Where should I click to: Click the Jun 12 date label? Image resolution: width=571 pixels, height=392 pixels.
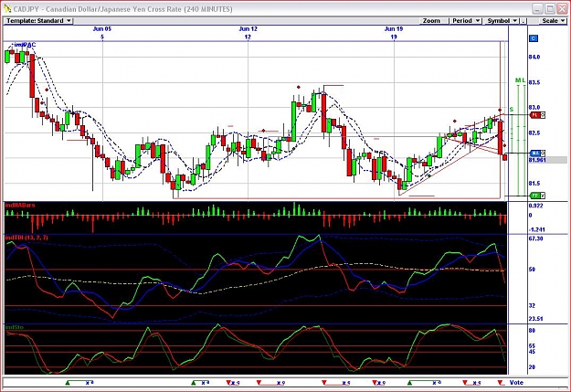[x=248, y=28]
